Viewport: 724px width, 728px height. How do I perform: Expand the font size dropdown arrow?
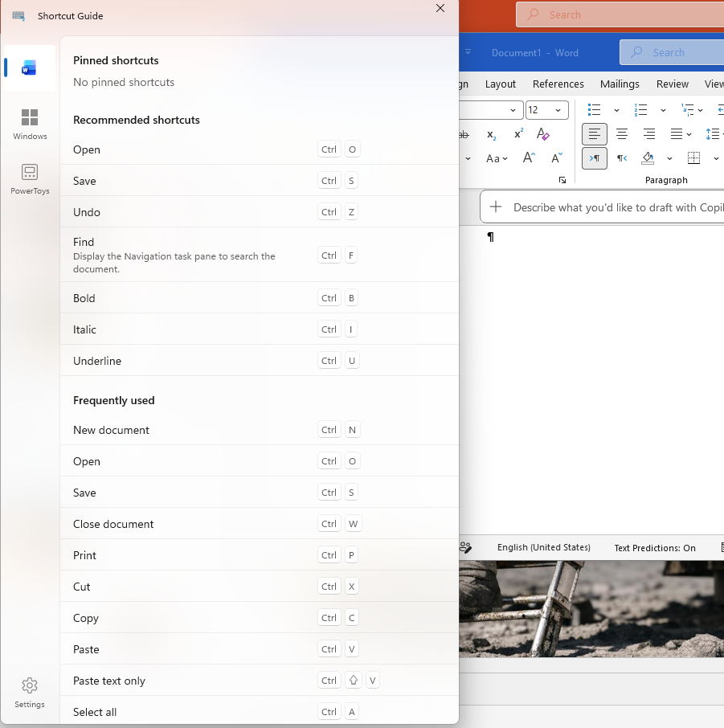pyautogui.click(x=558, y=110)
